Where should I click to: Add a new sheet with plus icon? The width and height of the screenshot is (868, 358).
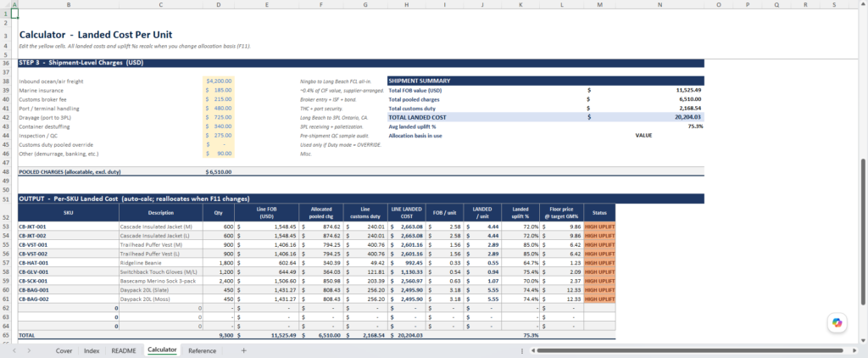coord(243,351)
